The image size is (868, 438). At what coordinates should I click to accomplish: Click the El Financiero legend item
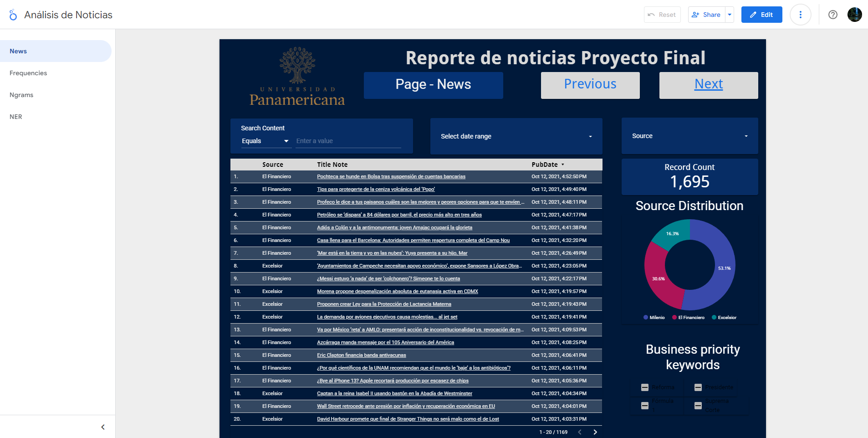pos(688,318)
